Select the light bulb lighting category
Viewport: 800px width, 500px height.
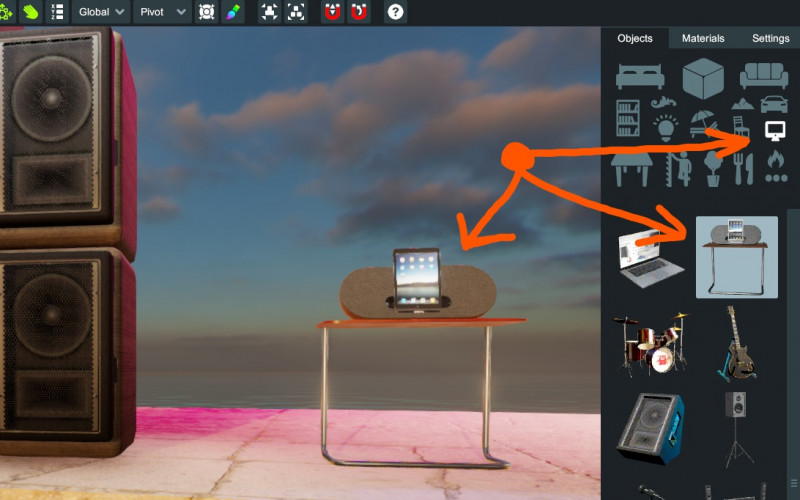[666, 128]
